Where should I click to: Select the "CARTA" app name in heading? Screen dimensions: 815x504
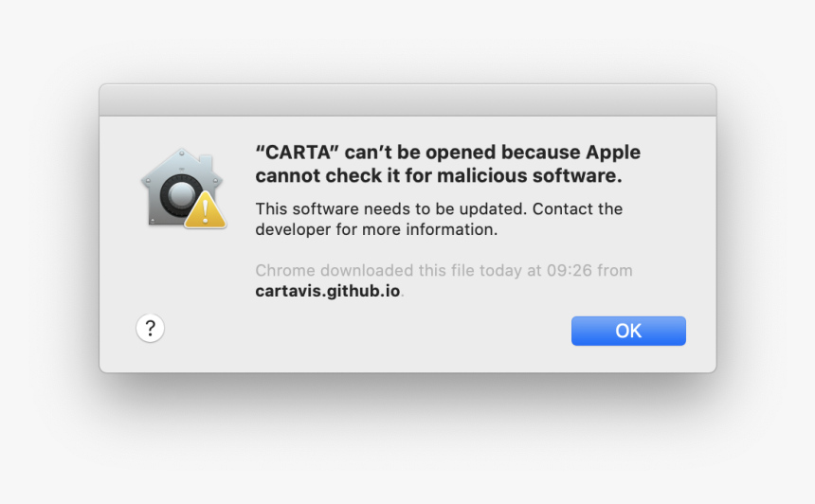click(297, 153)
